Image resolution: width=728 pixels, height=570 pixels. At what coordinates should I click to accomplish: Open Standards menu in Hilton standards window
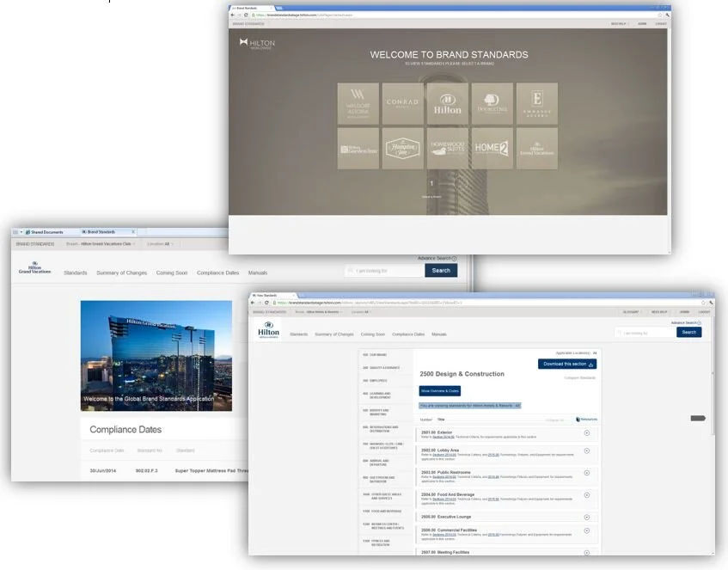(x=298, y=334)
